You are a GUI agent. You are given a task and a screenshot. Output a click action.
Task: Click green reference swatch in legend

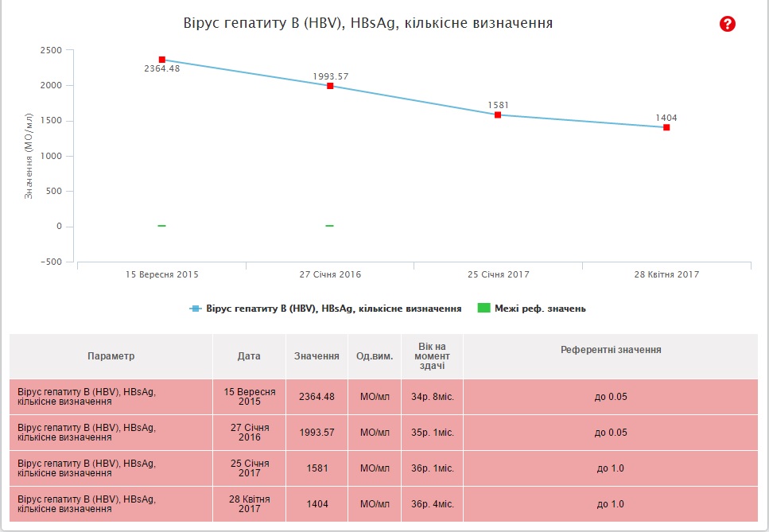484,309
